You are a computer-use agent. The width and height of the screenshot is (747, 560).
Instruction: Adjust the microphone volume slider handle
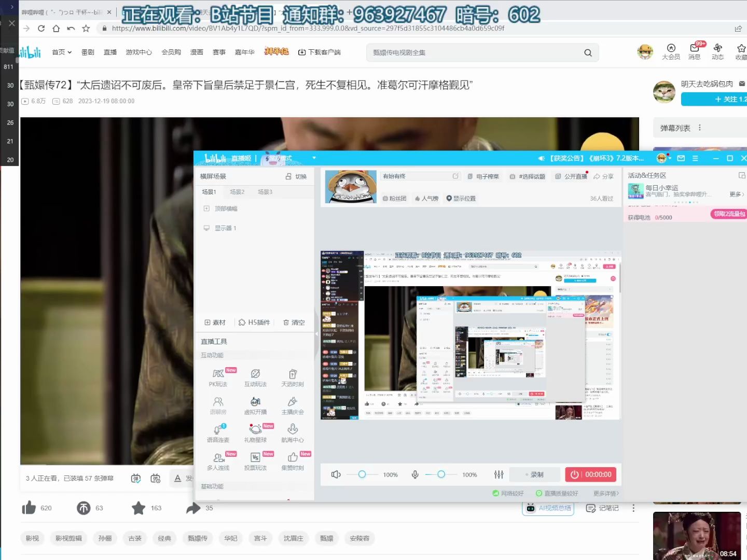[x=441, y=474]
